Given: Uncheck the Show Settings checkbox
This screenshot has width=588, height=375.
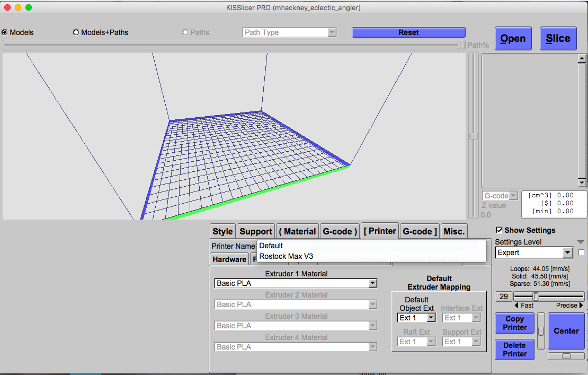Looking at the screenshot, I should coord(499,230).
